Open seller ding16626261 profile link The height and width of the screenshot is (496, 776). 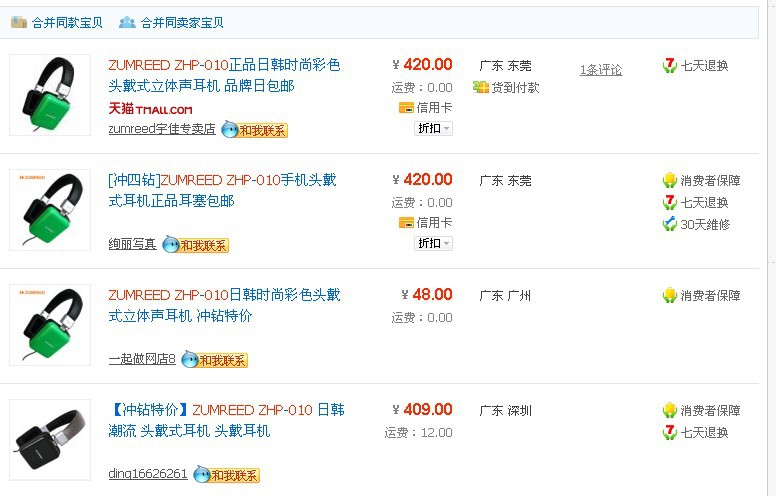pos(148,474)
